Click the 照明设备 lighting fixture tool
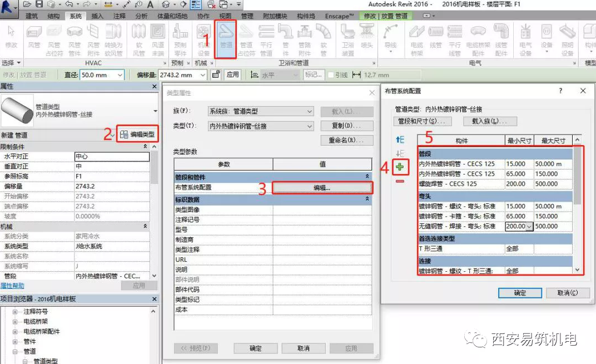 [567, 40]
